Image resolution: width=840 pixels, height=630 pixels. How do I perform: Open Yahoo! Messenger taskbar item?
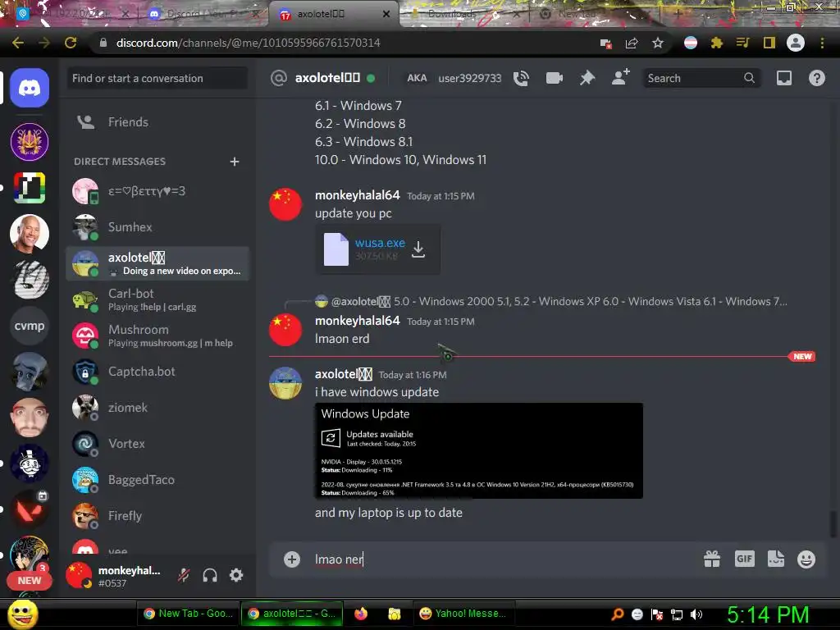[463, 614]
